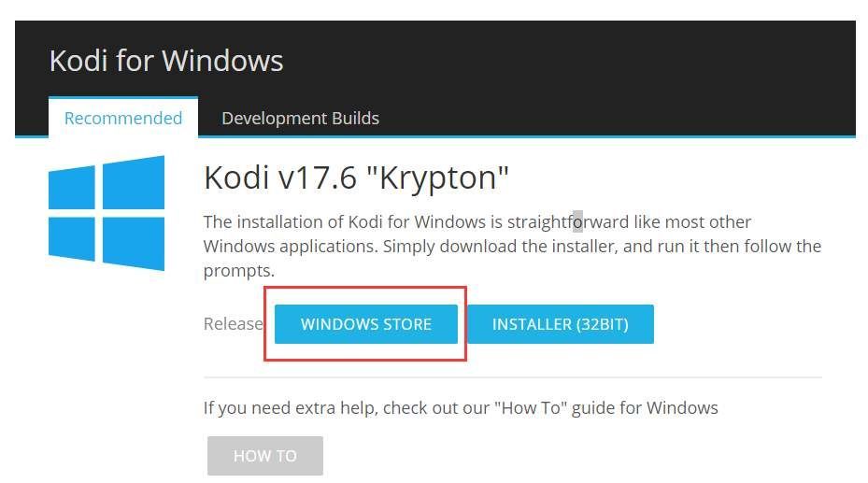868x483 pixels.
Task: Click the bottom-left pane of Windows logo
Action: pos(72,239)
